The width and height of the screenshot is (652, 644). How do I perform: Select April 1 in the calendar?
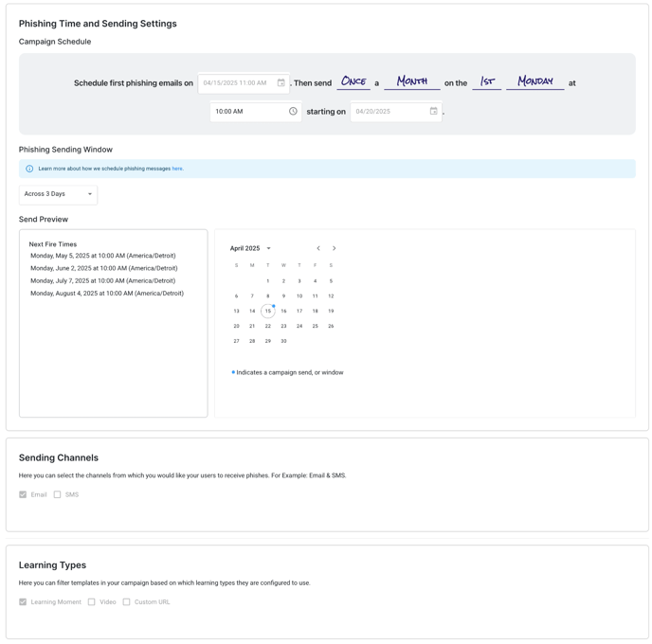(x=268, y=281)
